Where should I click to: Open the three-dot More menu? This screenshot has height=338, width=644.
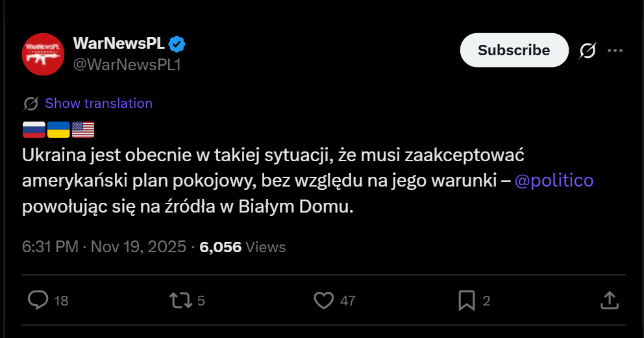[x=614, y=50]
